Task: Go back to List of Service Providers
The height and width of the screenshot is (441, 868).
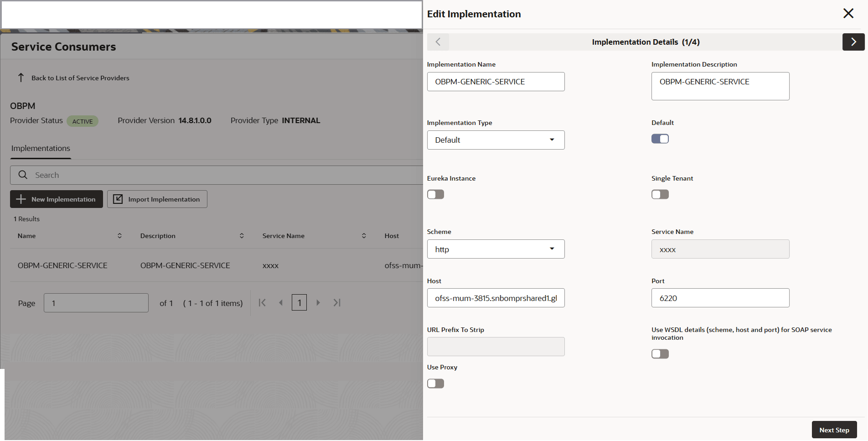Action: tap(80, 78)
